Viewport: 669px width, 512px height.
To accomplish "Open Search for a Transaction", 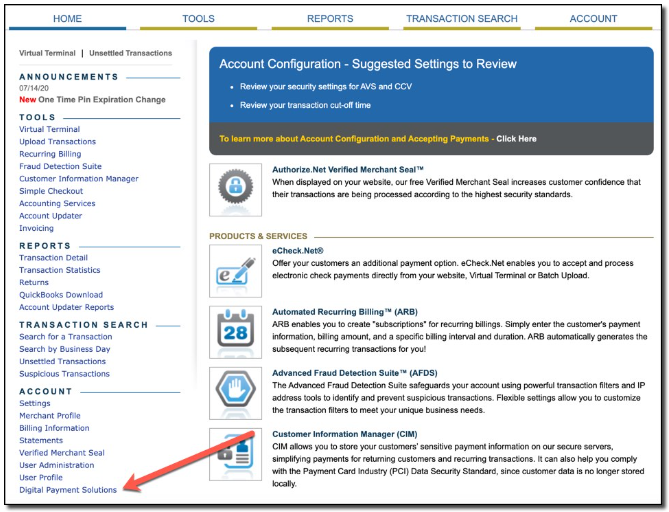I will pyautogui.click(x=66, y=337).
